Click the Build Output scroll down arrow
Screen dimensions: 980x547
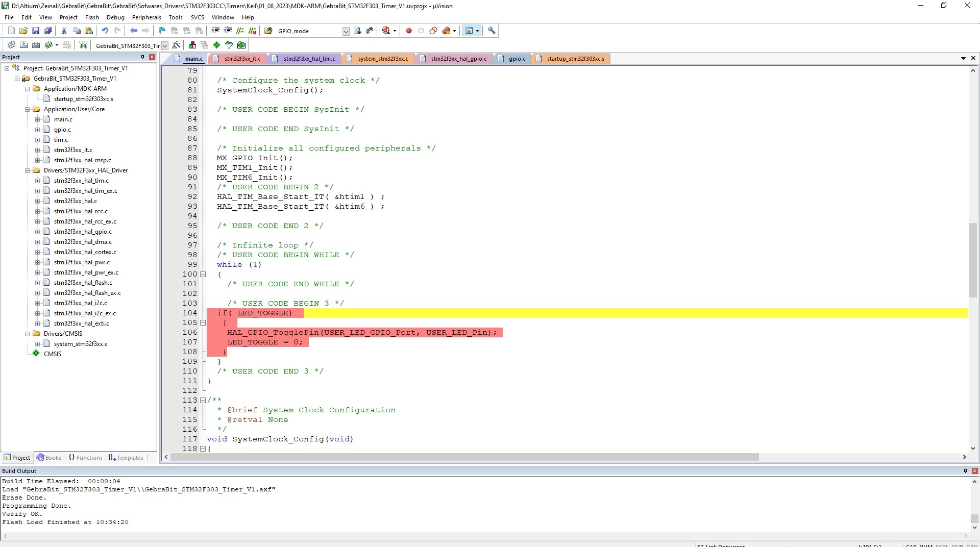[x=974, y=528]
